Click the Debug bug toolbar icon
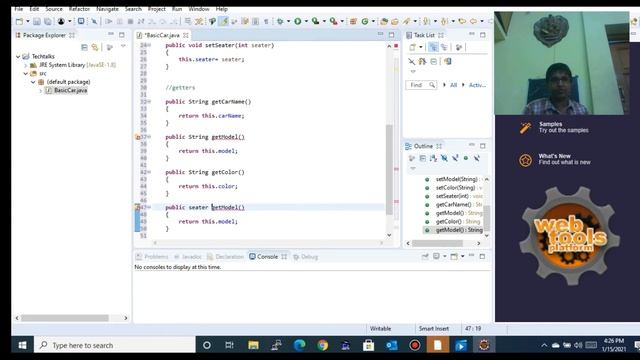The width and height of the screenshot is (640, 360). [x=280, y=21]
